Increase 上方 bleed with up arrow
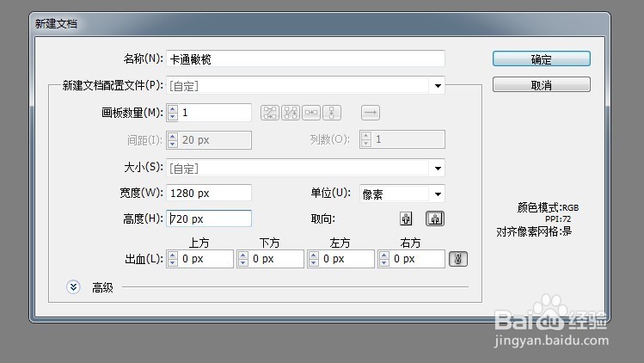 (x=173, y=255)
